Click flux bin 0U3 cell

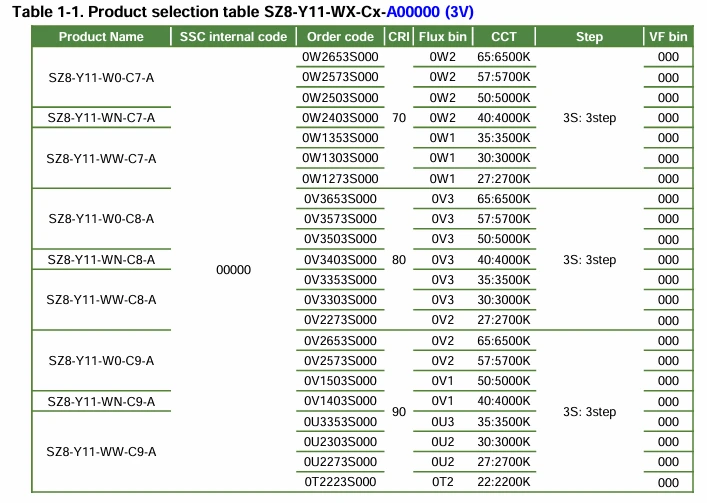tap(442, 421)
